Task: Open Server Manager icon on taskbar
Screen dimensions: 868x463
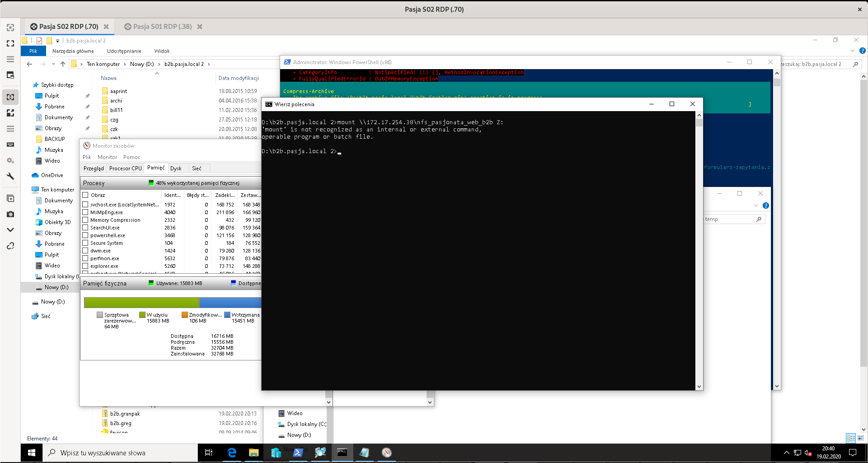Action: tap(276, 453)
